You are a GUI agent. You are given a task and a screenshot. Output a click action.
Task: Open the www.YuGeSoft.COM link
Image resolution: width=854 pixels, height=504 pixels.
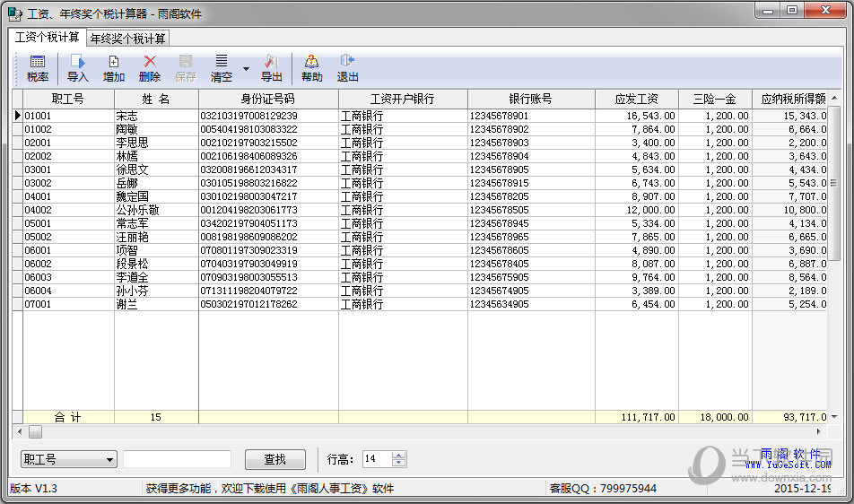point(789,465)
